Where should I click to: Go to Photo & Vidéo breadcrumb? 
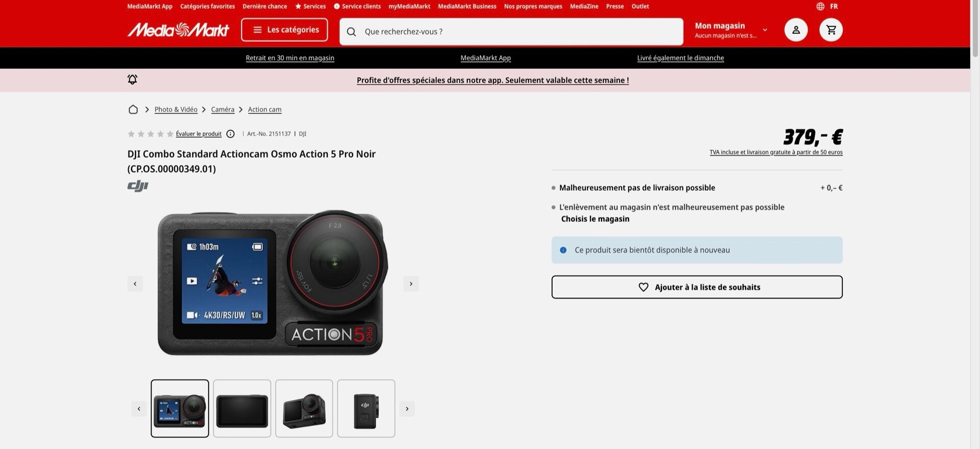tap(176, 109)
